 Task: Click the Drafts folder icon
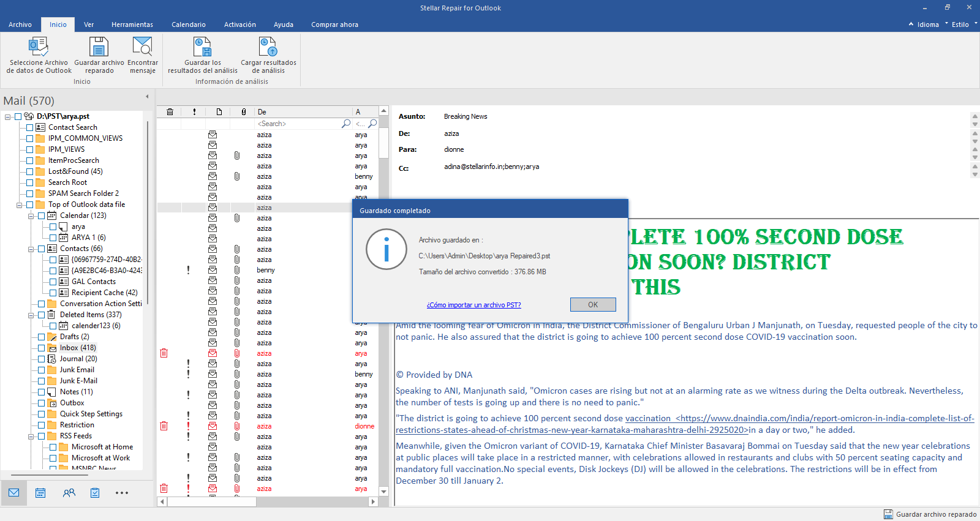pos(52,337)
